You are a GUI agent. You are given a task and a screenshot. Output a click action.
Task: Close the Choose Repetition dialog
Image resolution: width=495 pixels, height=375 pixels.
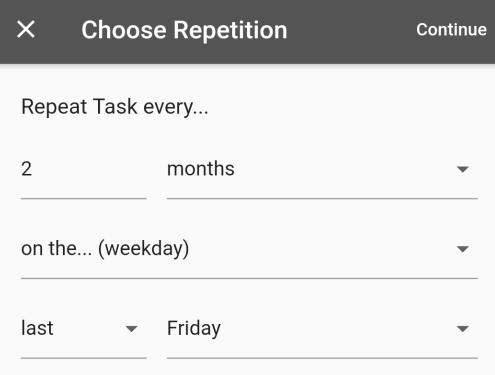(26, 30)
